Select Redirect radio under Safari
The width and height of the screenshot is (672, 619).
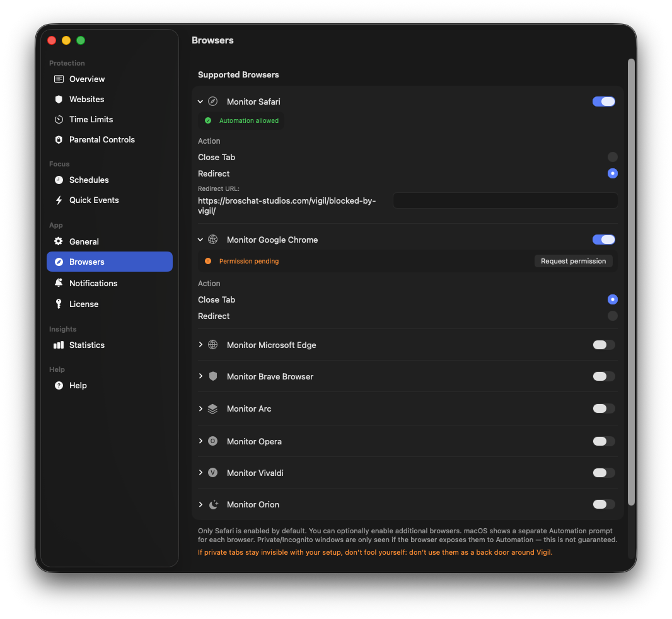[x=613, y=173]
